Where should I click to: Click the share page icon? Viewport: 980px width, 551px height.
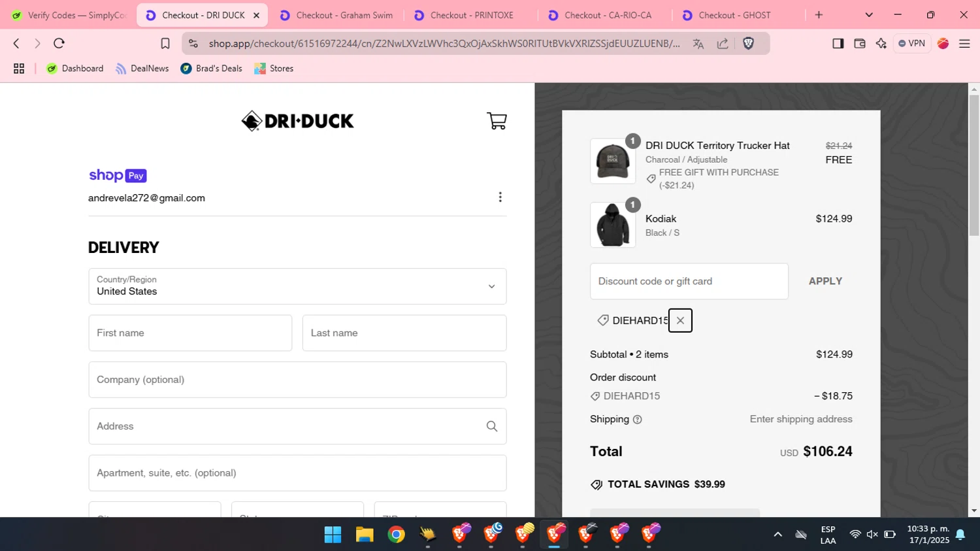[723, 44]
